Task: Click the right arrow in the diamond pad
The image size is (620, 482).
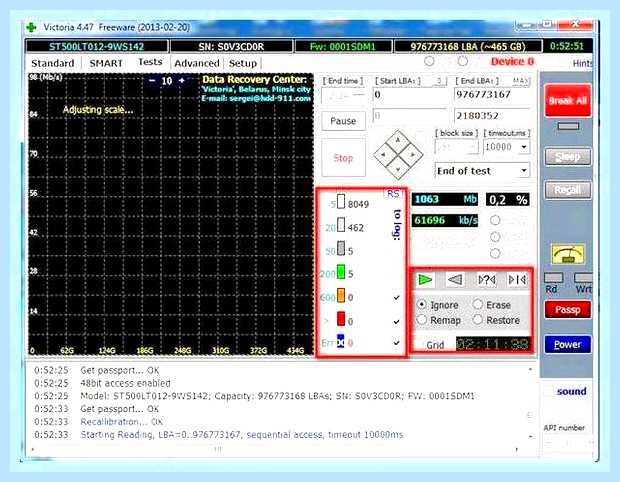Action: pyautogui.click(x=413, y=155)
